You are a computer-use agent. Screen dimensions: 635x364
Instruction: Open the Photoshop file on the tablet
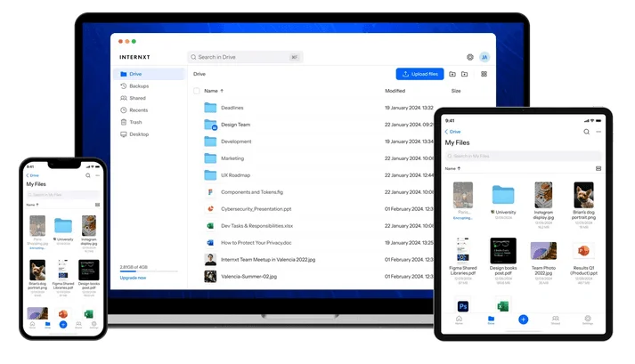[x=463, y=306]
